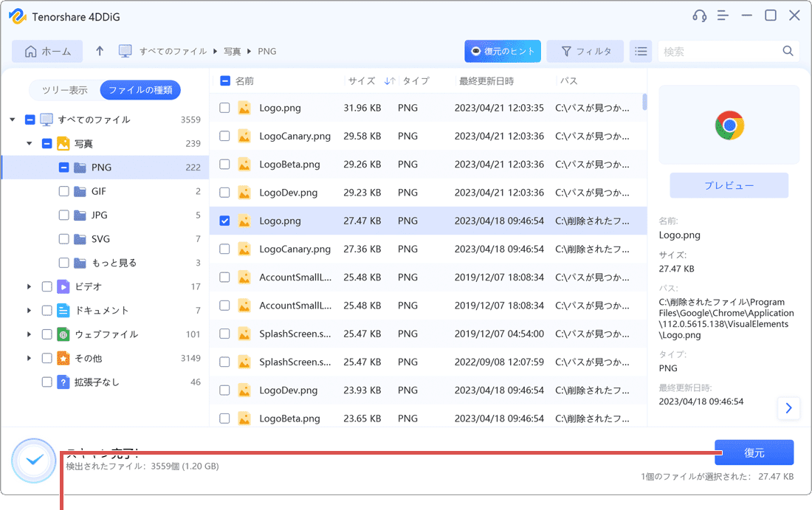Click the 復元 button to recover files
812x510 pixels.
coord(754,452)
